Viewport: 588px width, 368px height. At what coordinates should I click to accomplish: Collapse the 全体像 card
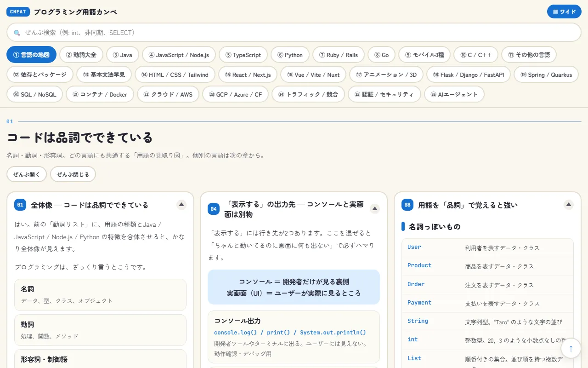click(181, 205)
